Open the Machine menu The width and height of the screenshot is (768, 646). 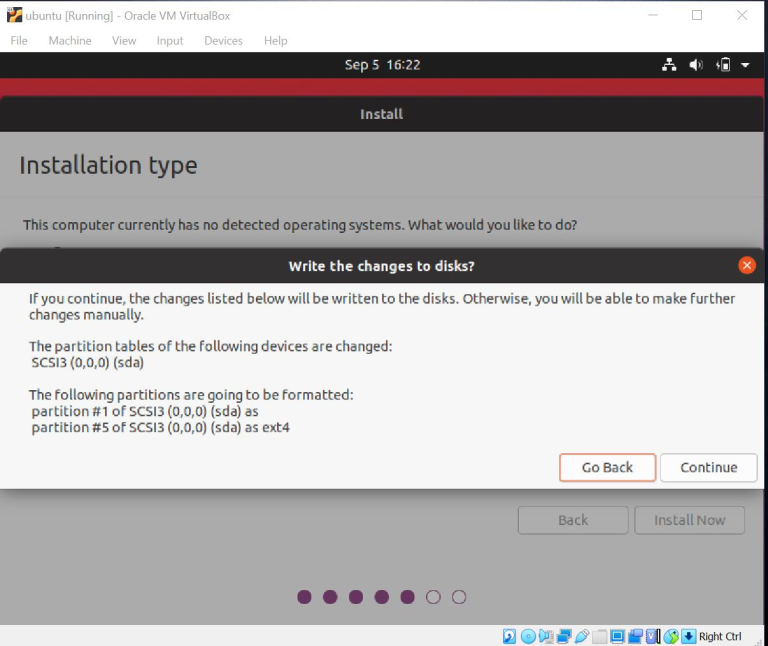pyautogui.click(x=70, y=41)
